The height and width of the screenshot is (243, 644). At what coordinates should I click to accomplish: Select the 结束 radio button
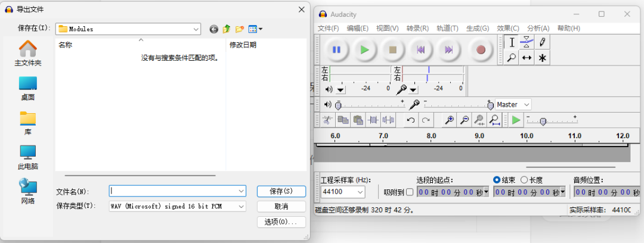click(x=497, y=180)
